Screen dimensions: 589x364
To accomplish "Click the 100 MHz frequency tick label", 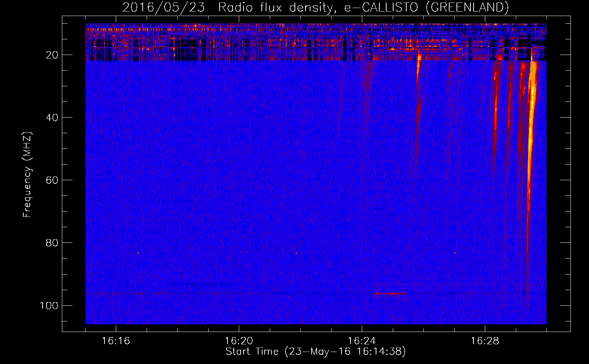I will [49, 305].
